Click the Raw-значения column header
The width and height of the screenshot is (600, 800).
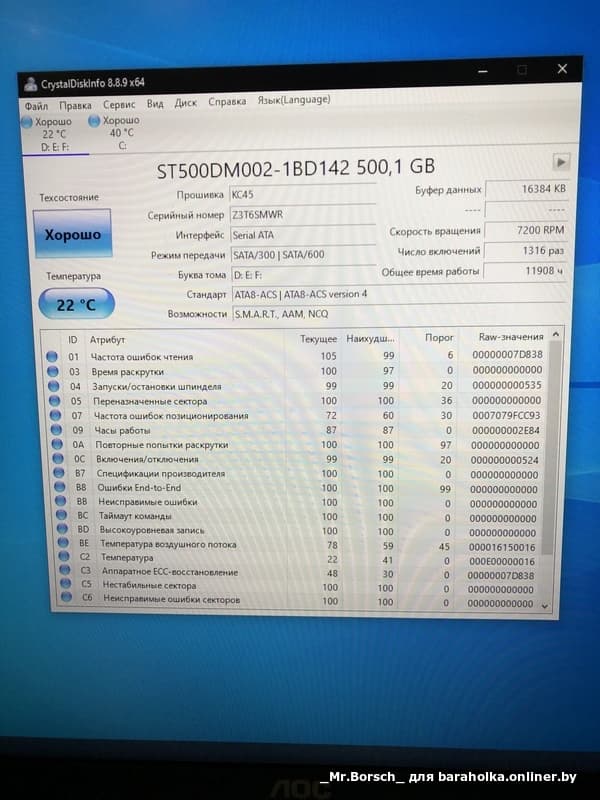pyautogui.click(x=511, y=337)
